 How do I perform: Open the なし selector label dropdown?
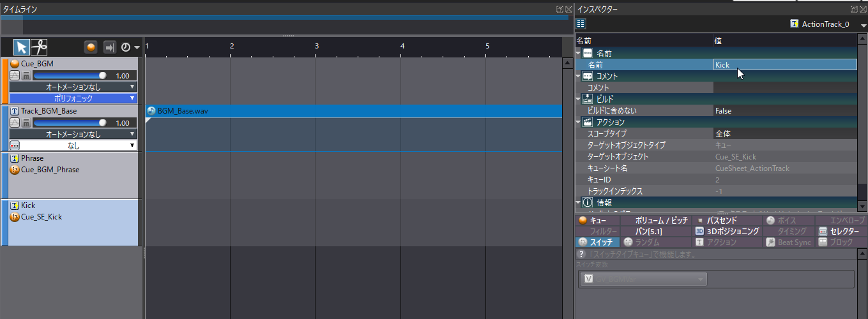pyautogui.click(x=79, y=145)
